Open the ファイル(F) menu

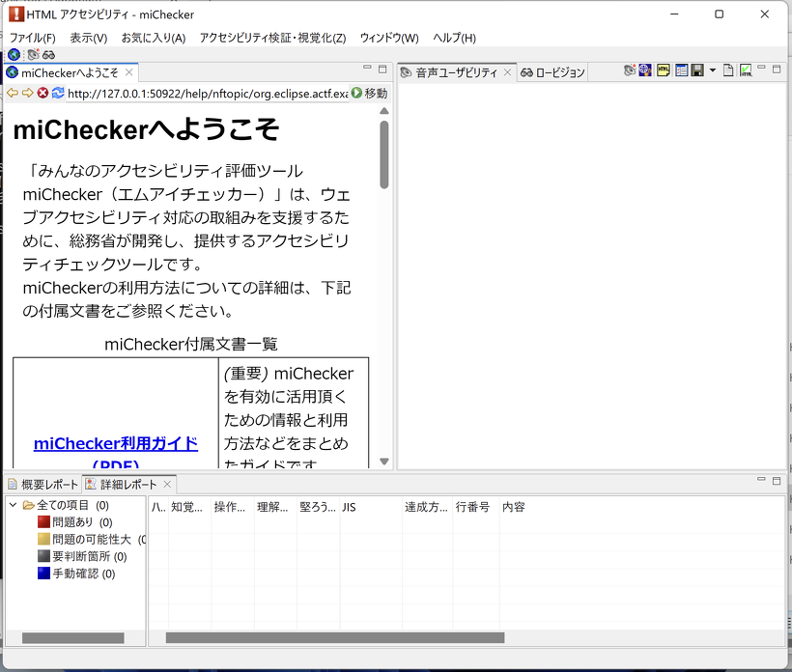point(33,38)
